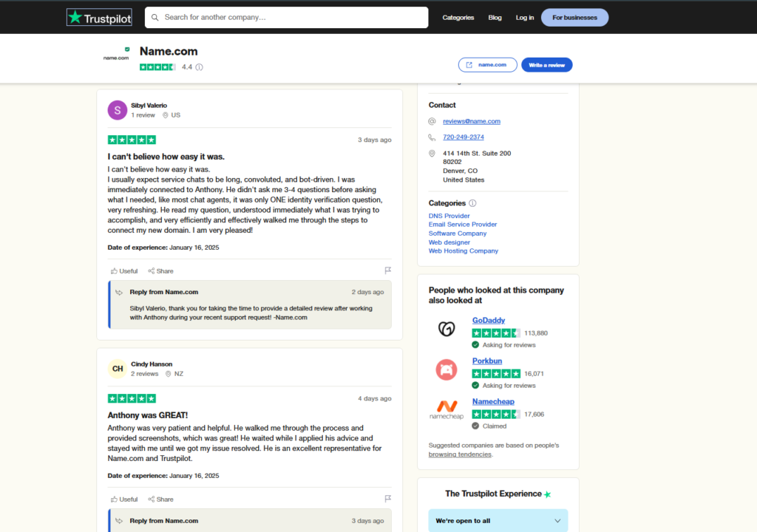This screenshot has width=757, height=532.
Task: Click the GoDaddy logo
Action: click(447, 329)
